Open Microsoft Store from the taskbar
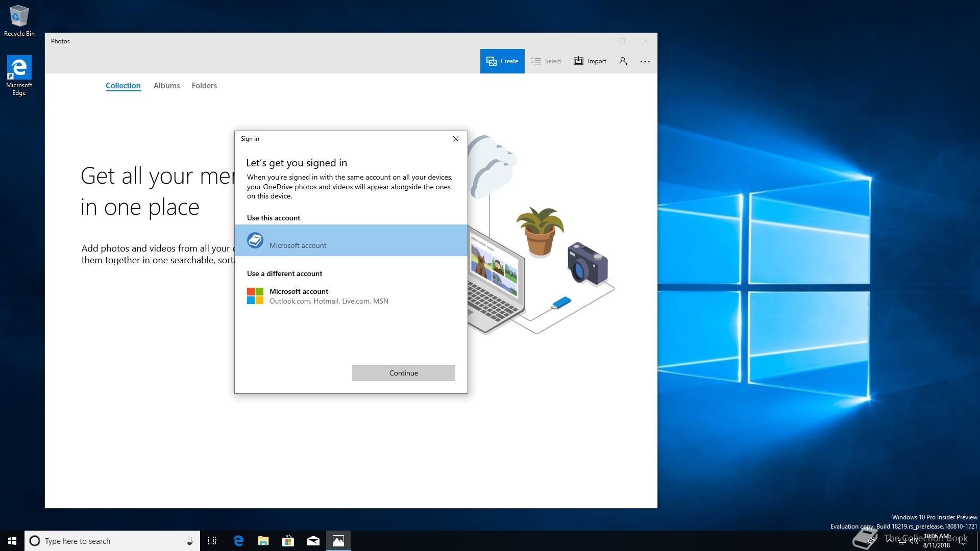Screen dimensions: 980x551 pos(288,541)
